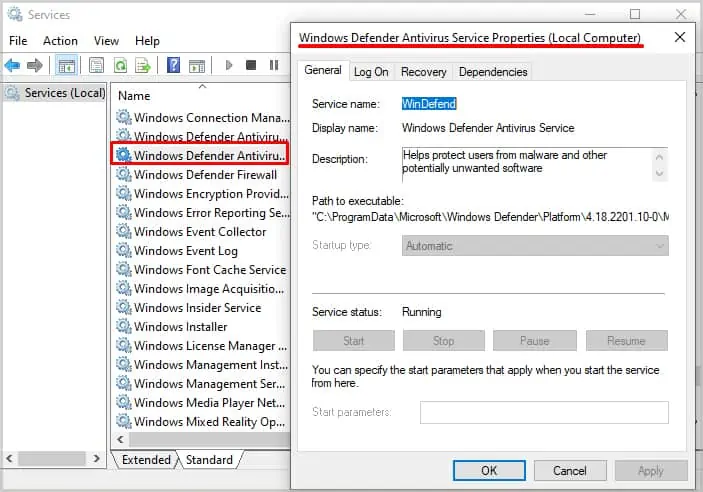Click the Start service button
Image resolution: width=703 pixels, height=492 pixels.
[354, 341]
